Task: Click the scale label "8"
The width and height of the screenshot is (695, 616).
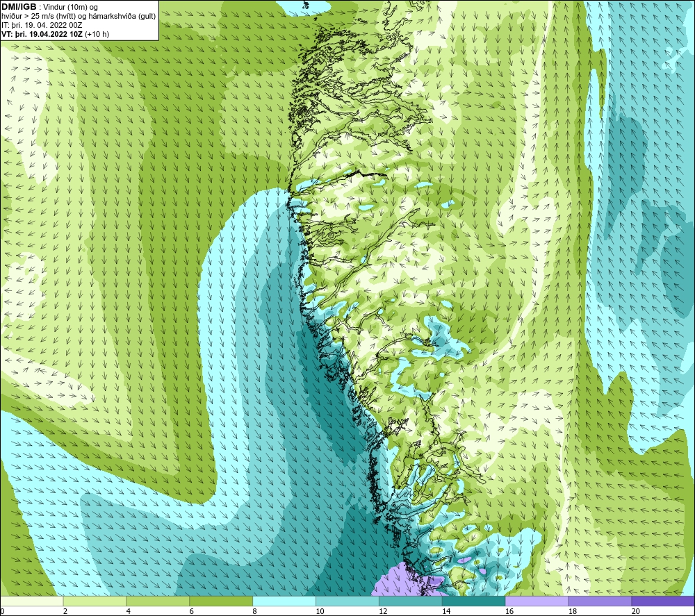Action: 255,611
